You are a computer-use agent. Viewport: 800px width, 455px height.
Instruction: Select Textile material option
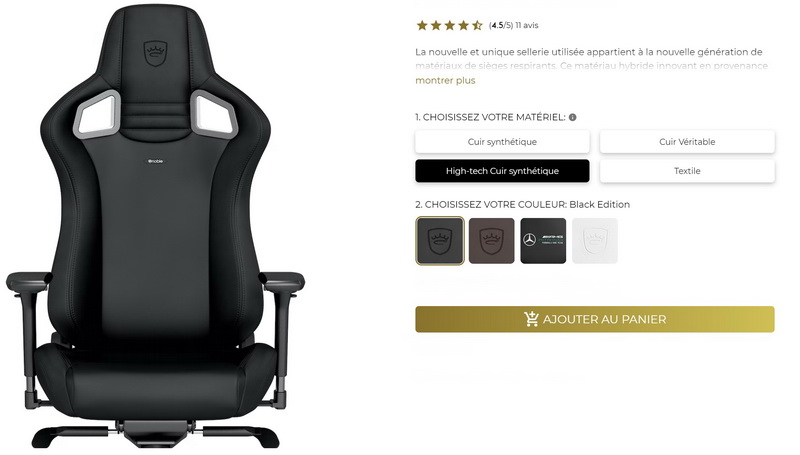pos(687,171)
